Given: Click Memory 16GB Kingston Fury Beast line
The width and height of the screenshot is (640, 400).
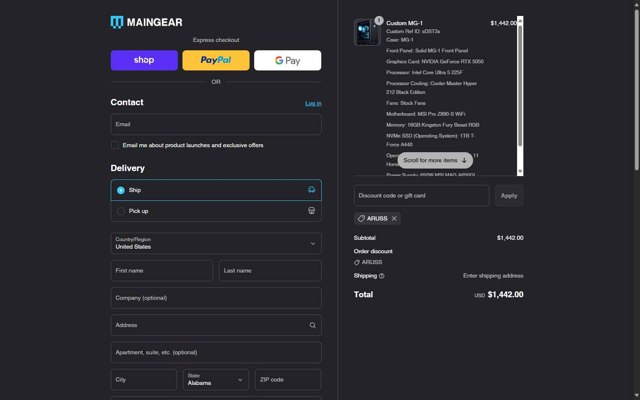Looking at the screenshot, I should [x=433, y=125].
